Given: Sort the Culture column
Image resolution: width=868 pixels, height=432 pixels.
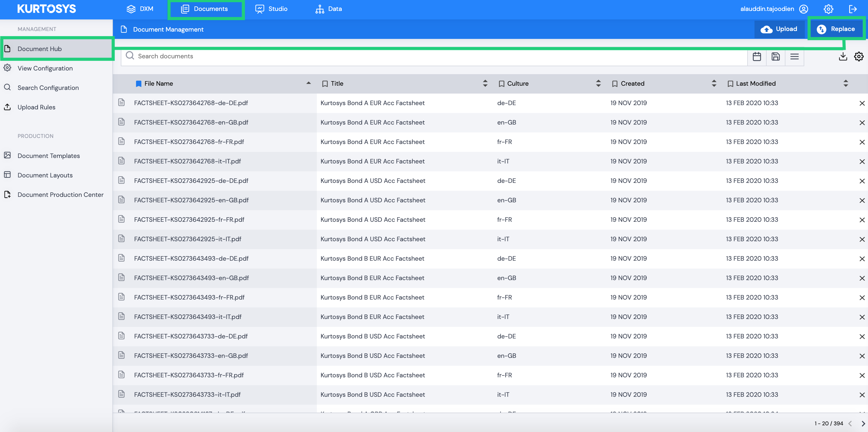Looking at the screenshot, I should tap(598, 83).
